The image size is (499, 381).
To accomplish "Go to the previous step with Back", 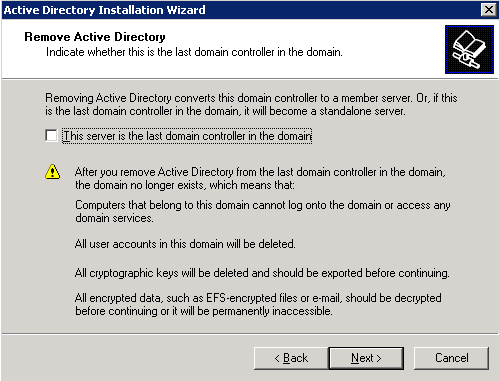I will [x=291, y=358].
